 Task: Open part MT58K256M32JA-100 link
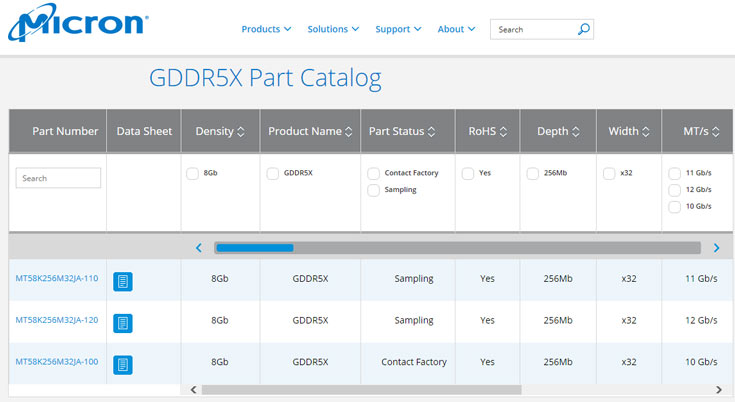point(57,362)
